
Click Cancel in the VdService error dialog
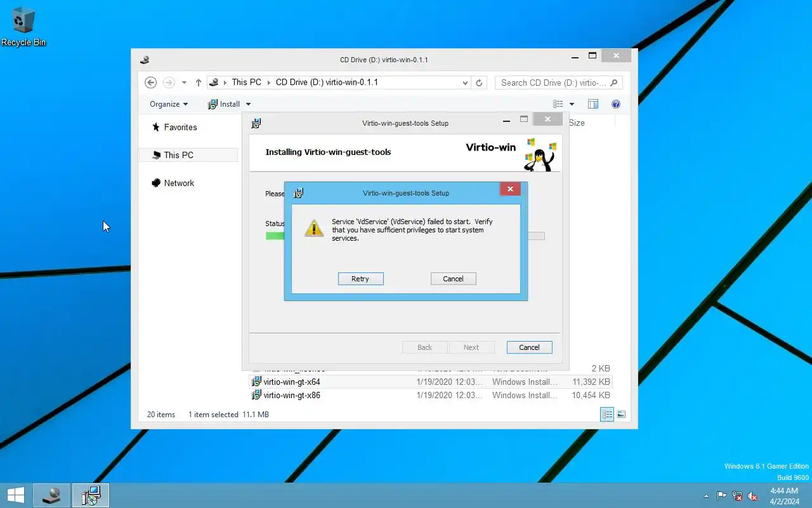click(x=453, y=279)
